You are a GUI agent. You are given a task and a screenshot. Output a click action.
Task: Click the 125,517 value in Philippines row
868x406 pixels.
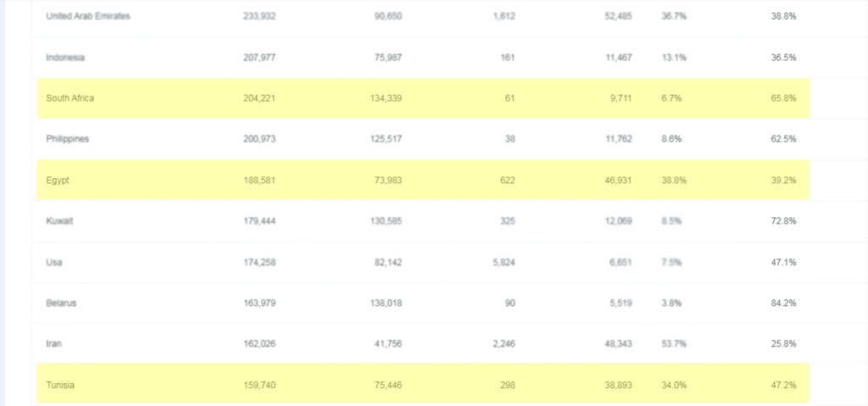[386, 138]
